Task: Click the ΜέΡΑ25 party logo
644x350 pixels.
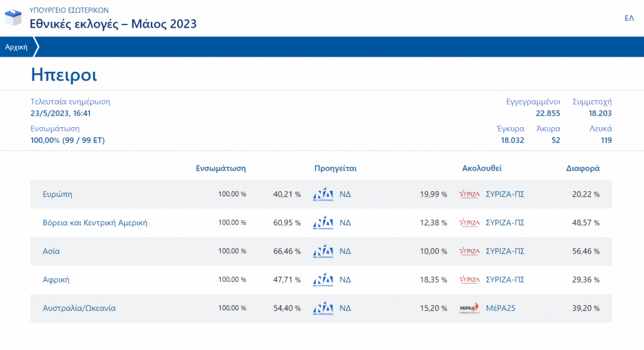Action: [x=469, y=308]
